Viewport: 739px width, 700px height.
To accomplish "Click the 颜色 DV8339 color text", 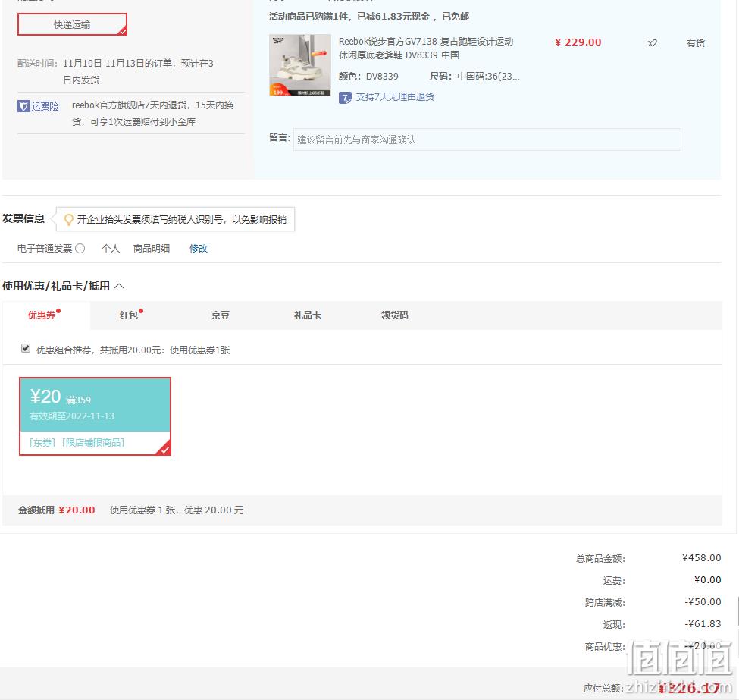I will point(368,77).
